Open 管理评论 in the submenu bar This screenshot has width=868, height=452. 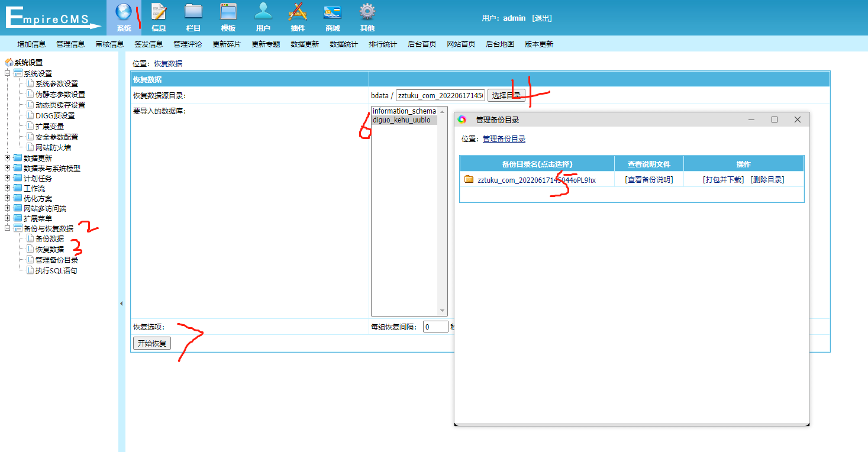point(188,44)
